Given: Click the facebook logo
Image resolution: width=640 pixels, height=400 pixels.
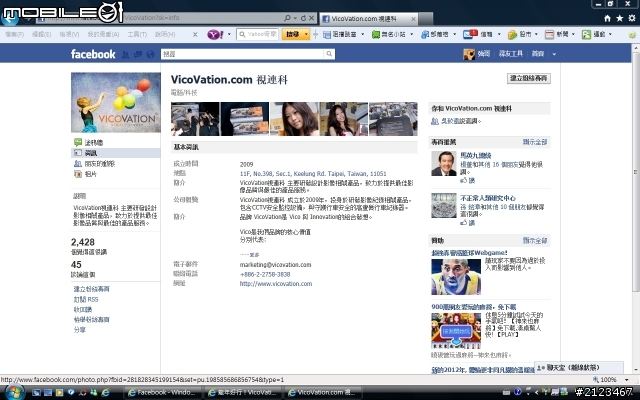Looking at the screenshot, I should [93, 54].
